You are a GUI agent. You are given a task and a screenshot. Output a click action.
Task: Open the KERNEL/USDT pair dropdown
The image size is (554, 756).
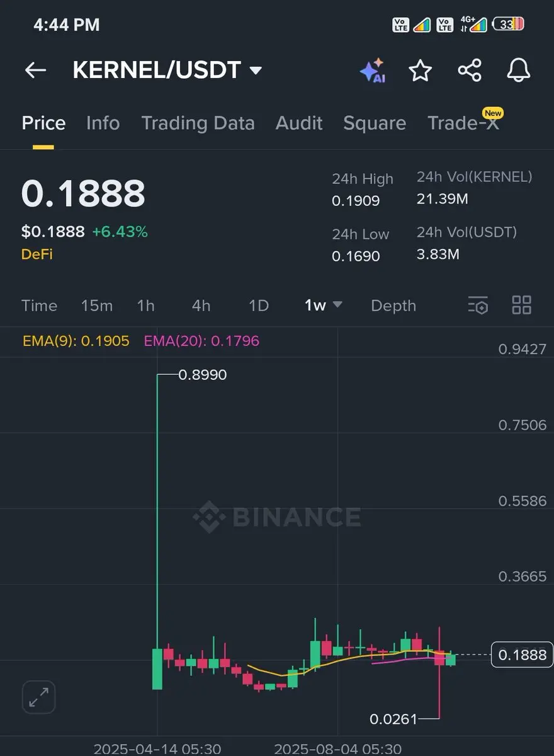256,70
